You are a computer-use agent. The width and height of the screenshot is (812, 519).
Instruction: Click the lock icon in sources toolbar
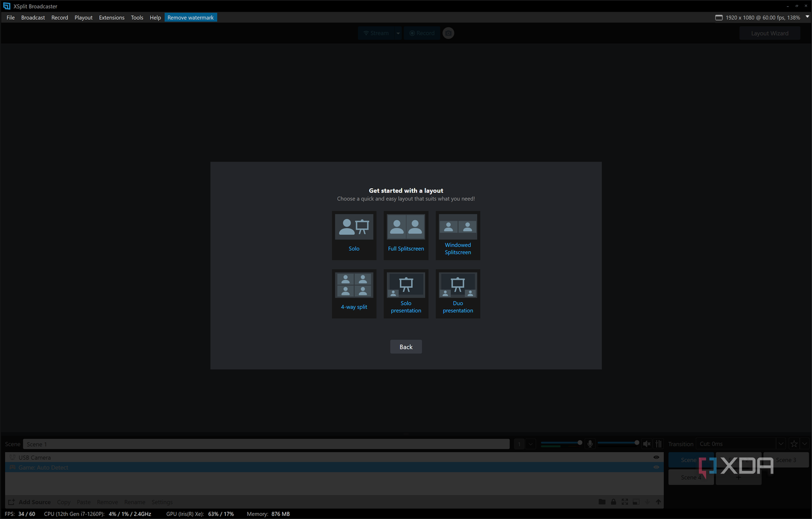coord(613,502)
